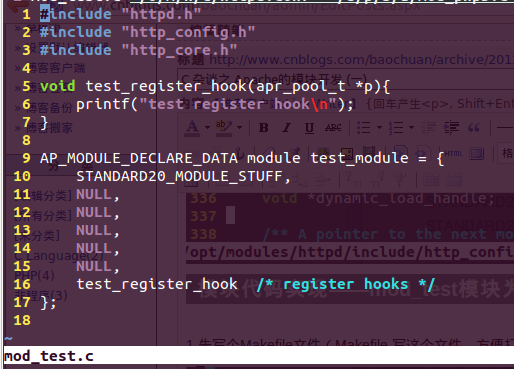Screen dimensions: 514x369
Task: Click the decrease indent icon
Action: 429,128
